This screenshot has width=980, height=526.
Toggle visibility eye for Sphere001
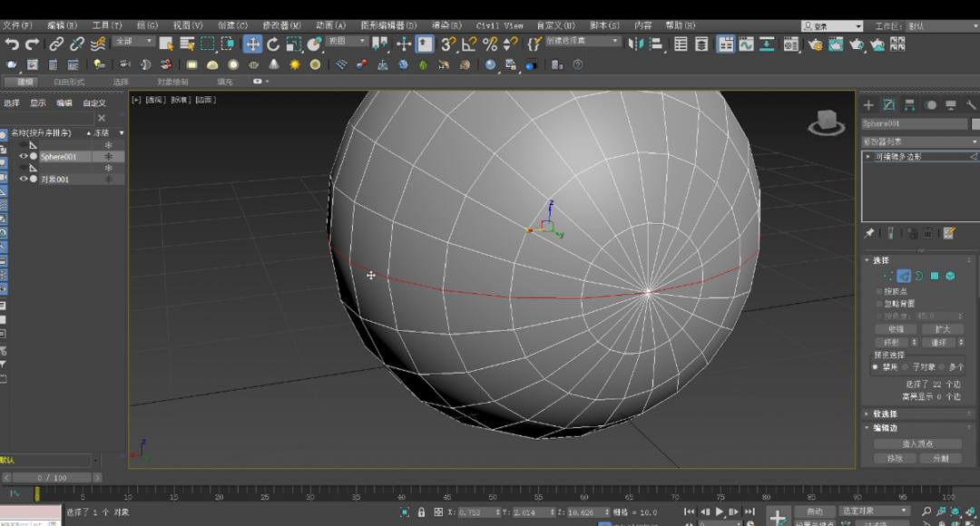coord(24,157)
